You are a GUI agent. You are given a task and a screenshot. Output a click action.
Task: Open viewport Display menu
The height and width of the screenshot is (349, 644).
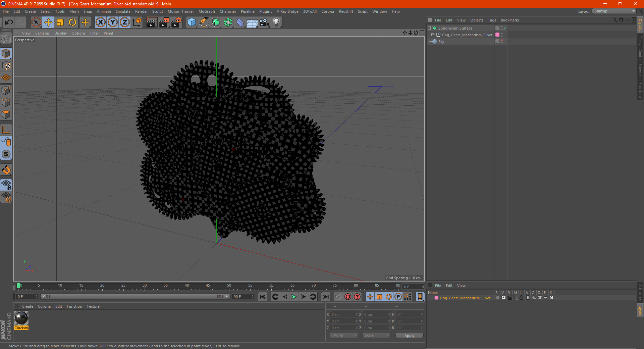click(60, 33)
